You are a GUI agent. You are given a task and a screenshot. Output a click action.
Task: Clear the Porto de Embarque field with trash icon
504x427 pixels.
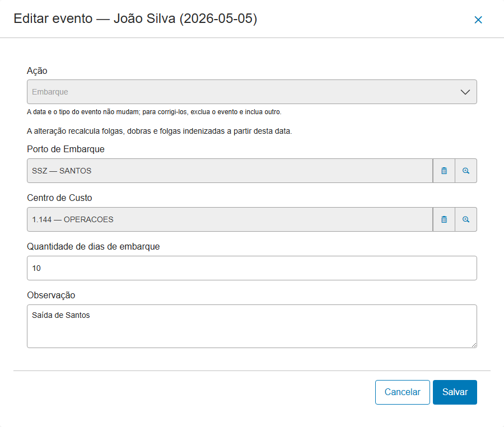[444, 171]
